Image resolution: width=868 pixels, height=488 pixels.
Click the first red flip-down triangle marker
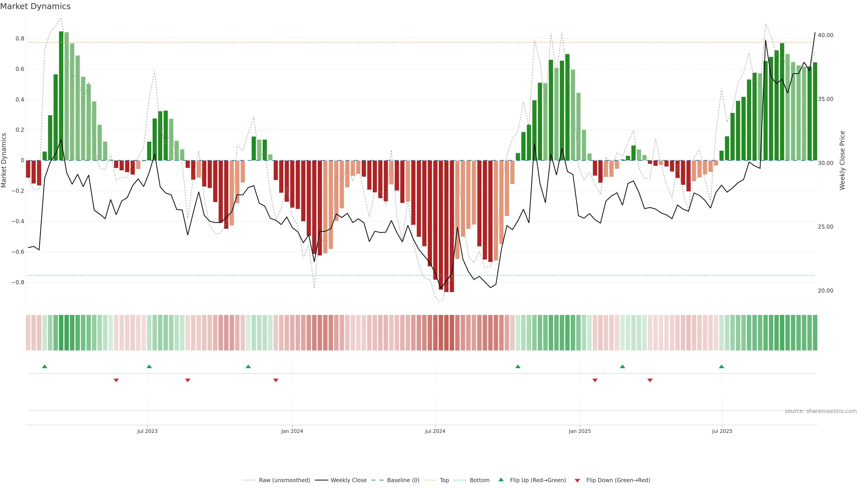pos(116,380)
